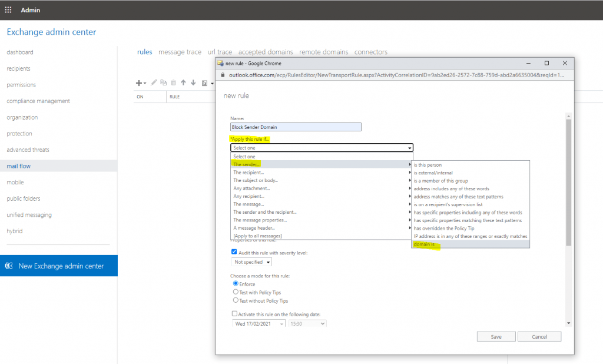Screen dimensions: 603x364
Task: Select 'domain is' sender condition
Action: click(471, 244)
